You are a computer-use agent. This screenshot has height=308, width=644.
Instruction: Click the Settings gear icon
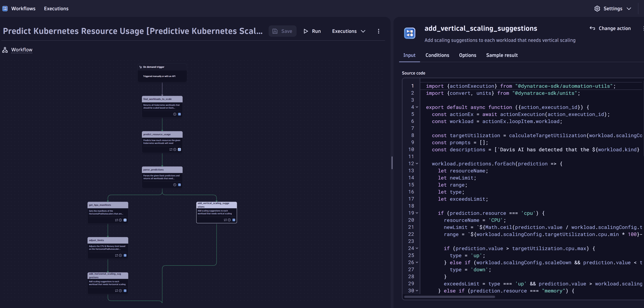[x=597, y=8]
